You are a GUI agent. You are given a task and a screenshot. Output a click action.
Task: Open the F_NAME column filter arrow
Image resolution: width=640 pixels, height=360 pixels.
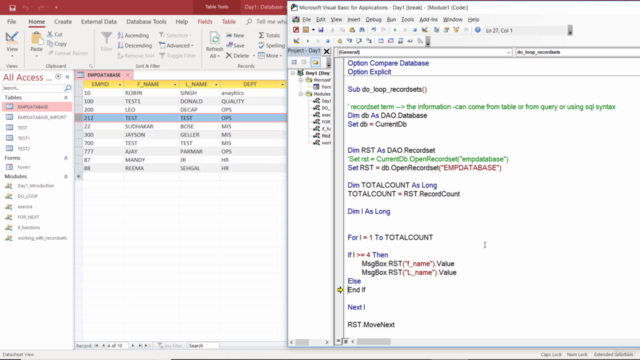[175, 84]
